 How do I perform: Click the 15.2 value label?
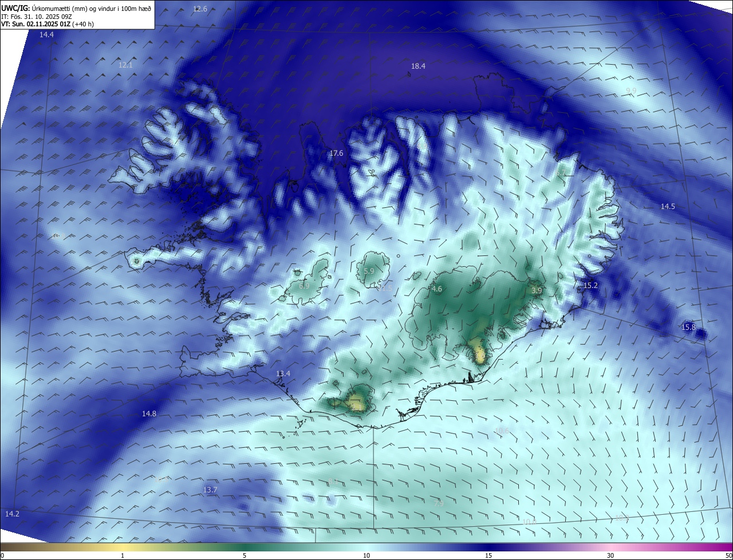590,286
